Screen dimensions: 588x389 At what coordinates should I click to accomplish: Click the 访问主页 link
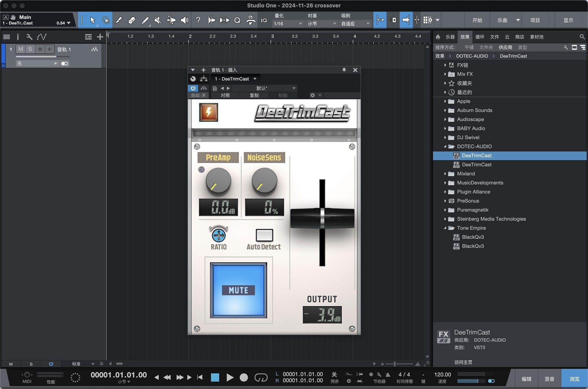click(463, 362)
